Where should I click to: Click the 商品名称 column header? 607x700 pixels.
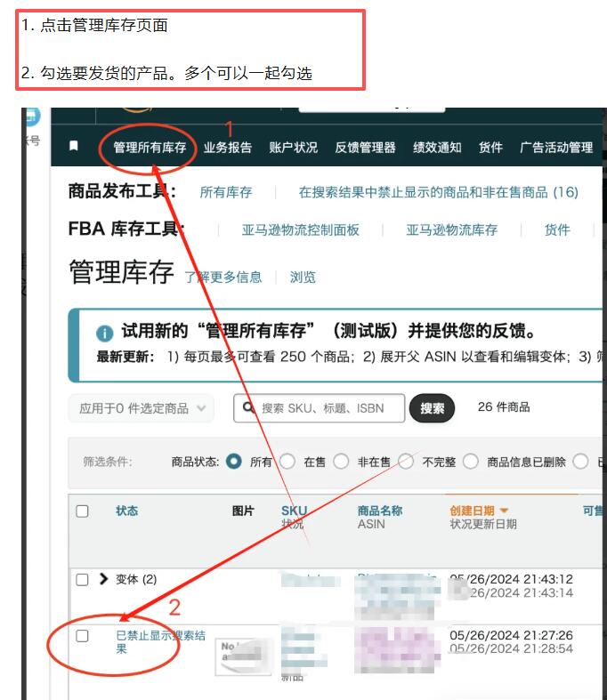pyautogui.click(x=380, y=511)
